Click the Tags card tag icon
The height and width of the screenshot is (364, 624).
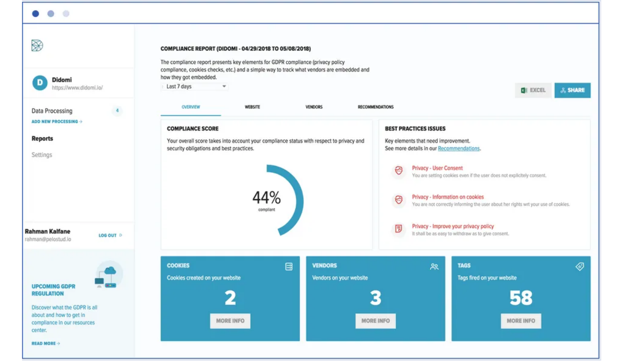580,267
